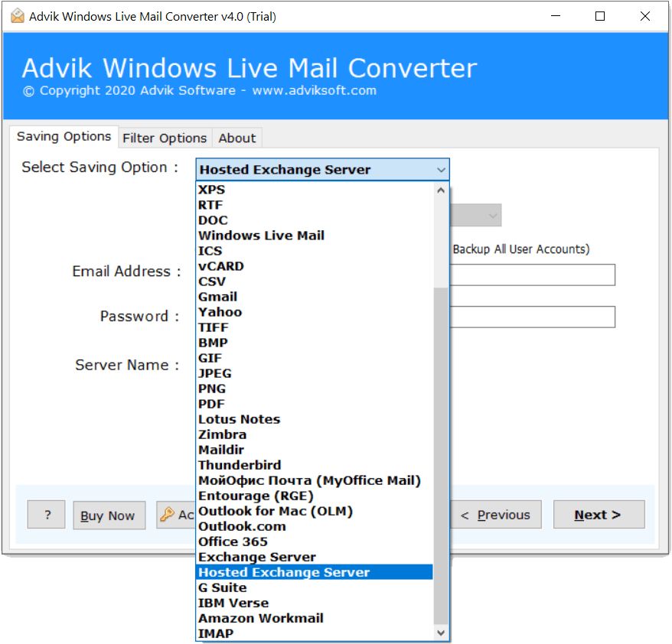Select ICS from the dropdown list

coord(315,251)
